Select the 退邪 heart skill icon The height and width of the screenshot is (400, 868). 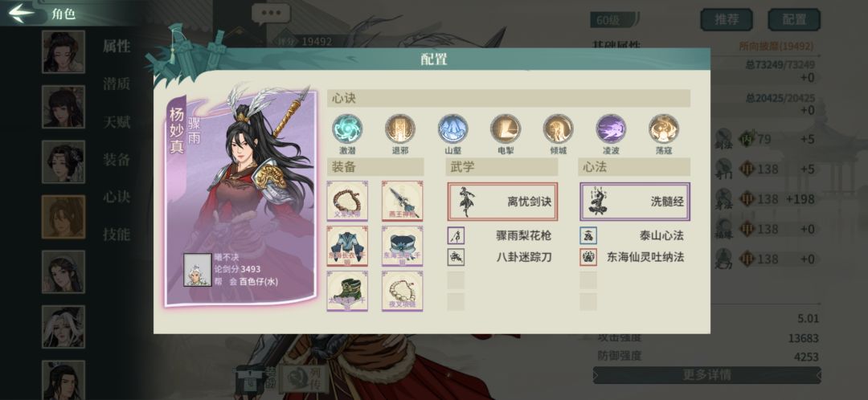click(399, 129)
